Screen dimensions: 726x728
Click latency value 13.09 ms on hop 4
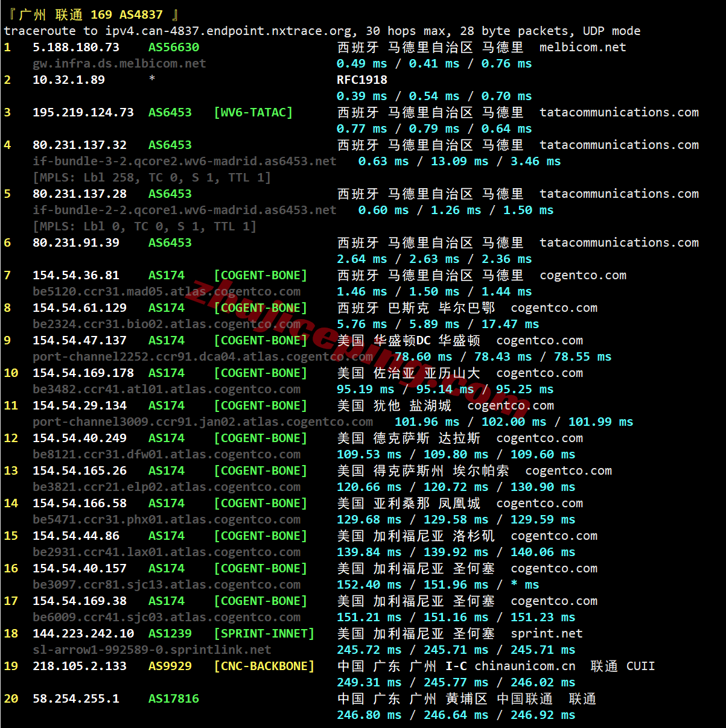click(460, 161)
